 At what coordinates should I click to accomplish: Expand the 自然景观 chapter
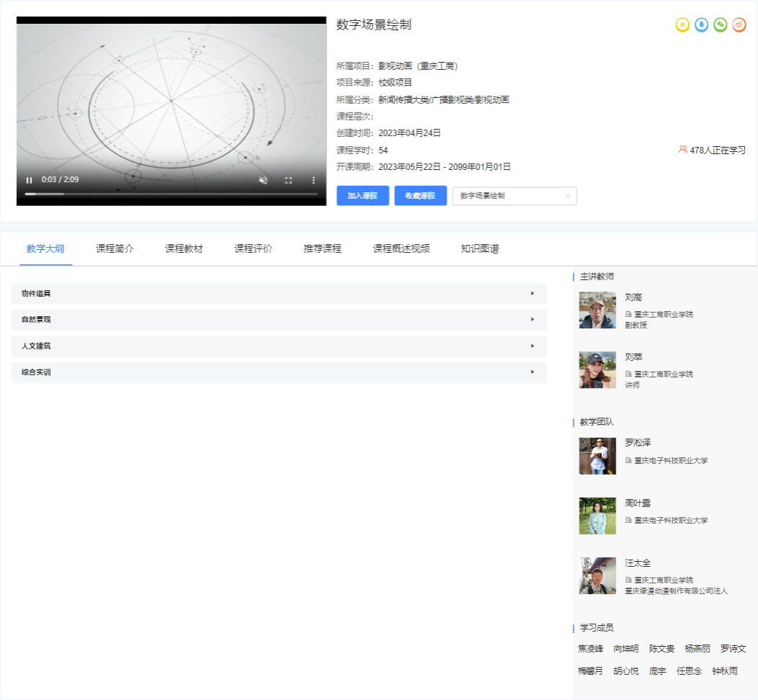click(x=279, y=320)
